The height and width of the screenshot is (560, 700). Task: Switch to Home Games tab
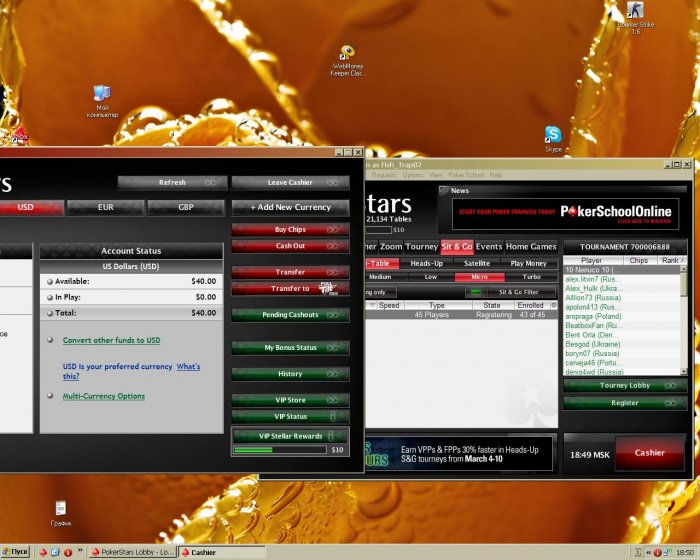click(x=531, y=247)
